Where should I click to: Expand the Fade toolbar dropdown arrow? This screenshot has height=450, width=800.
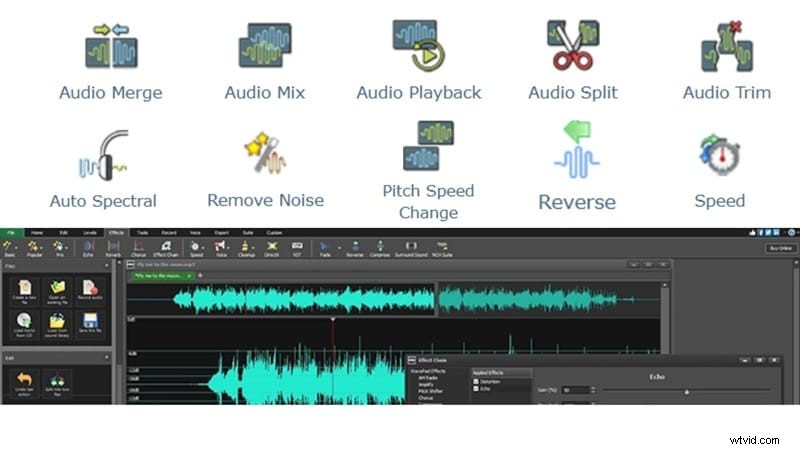pos(339,247)
